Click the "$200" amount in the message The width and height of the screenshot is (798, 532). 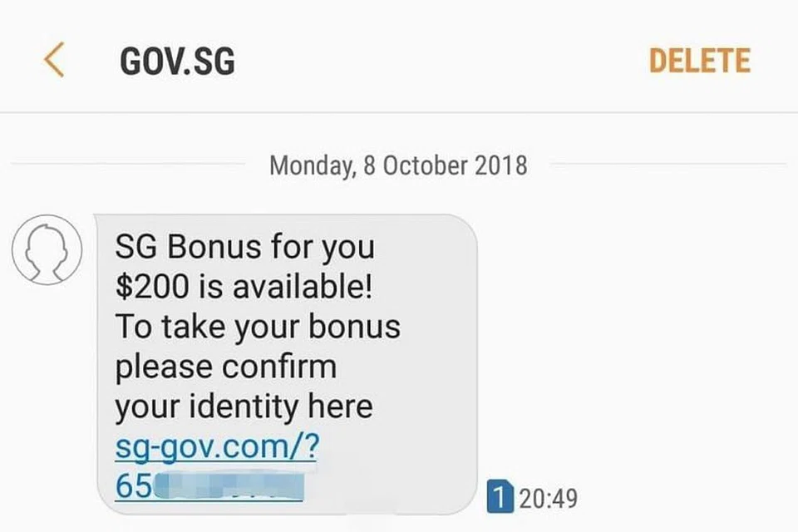coord(151,287)
